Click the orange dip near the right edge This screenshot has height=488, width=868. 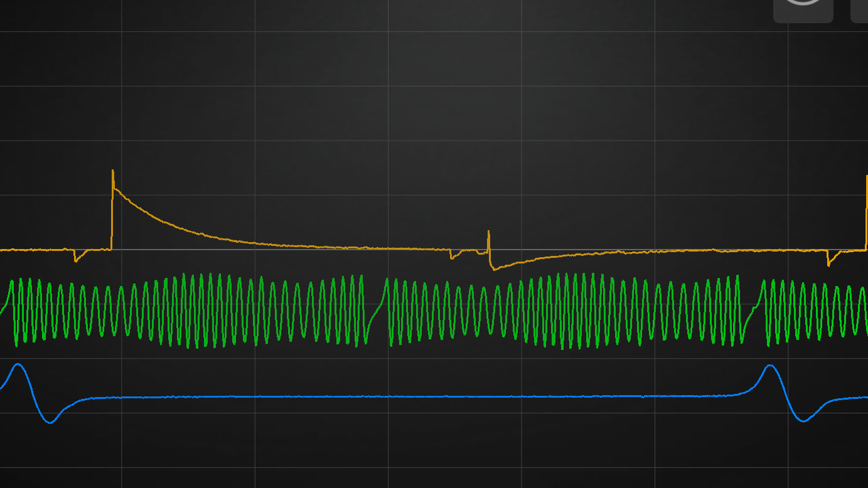(828, 262)
